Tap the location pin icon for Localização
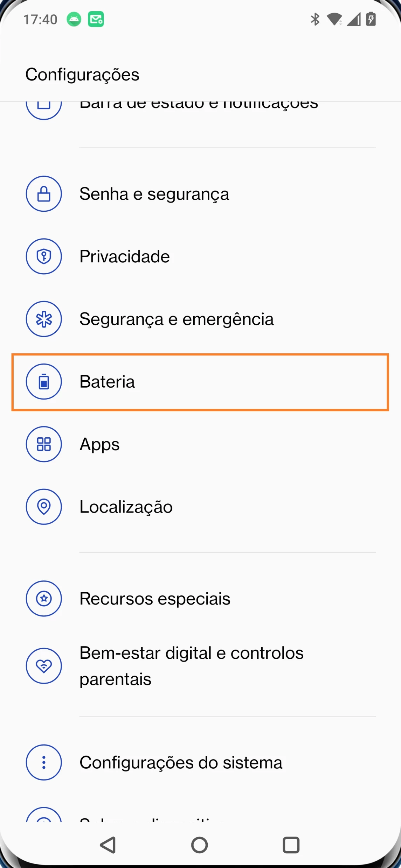401x868 pixels. tap(44, 507)
